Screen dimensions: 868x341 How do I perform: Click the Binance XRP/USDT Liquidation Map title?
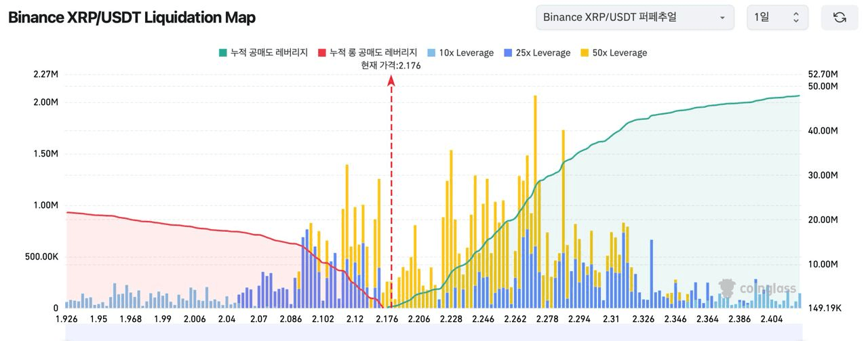[x=132, y=18]
